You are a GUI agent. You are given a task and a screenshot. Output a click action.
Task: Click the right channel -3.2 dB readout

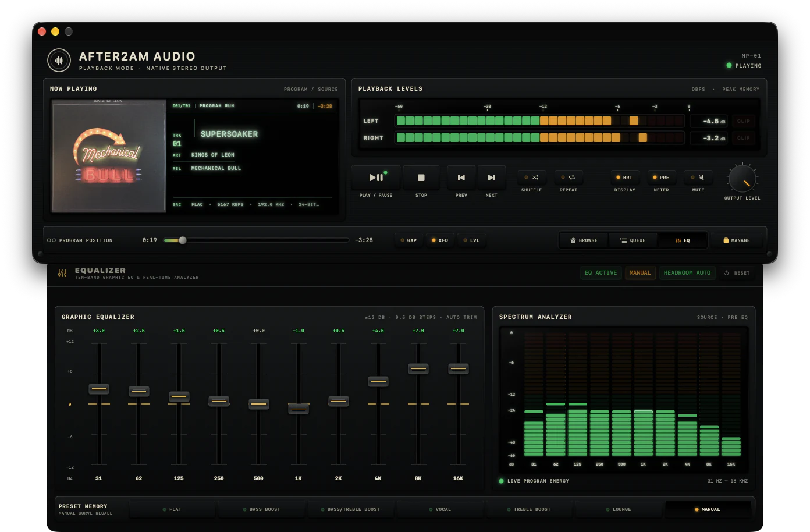[709, 138]
